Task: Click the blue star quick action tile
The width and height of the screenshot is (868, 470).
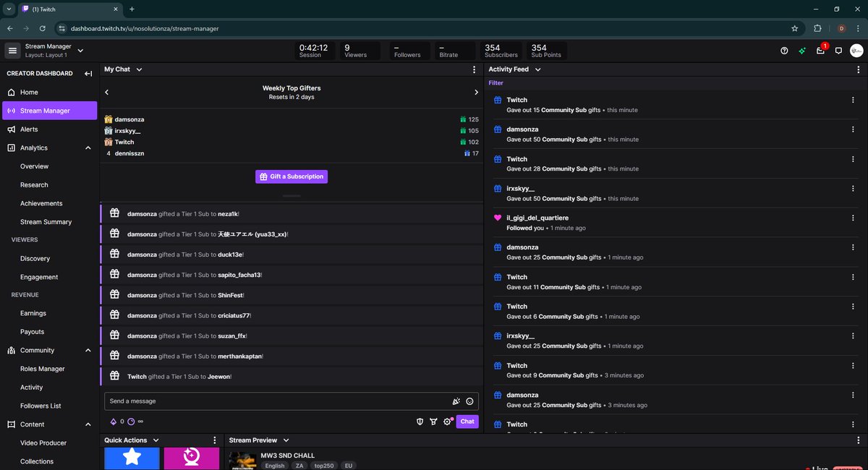Action: 132,458
